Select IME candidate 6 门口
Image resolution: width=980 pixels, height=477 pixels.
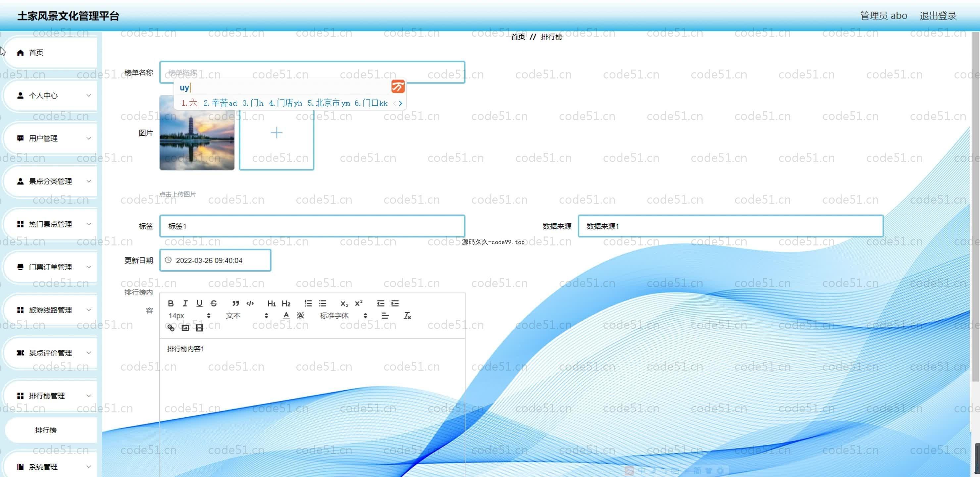pyautogui.click(x=371, y=103)
